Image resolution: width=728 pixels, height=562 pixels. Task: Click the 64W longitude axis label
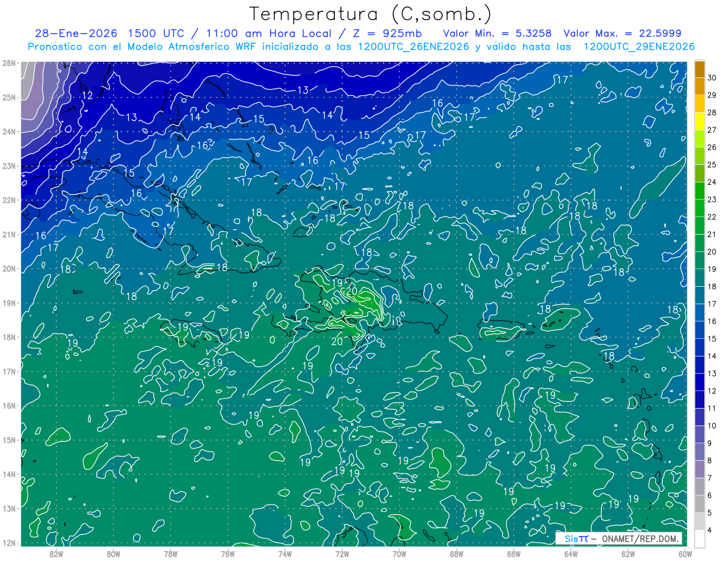[571, 554]
